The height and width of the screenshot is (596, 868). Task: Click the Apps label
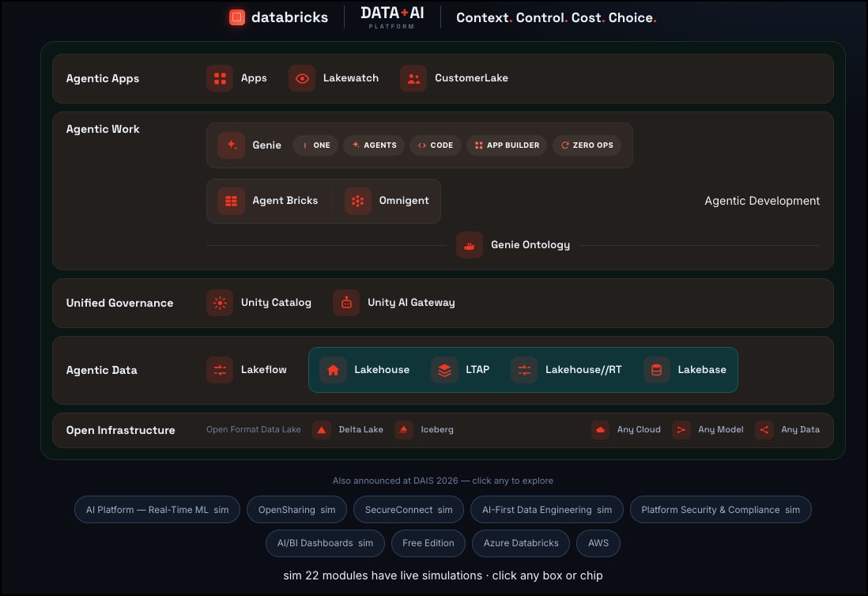(254, 78)
